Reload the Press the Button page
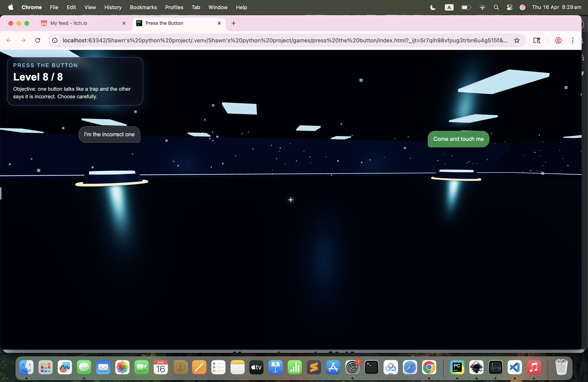 38,40
